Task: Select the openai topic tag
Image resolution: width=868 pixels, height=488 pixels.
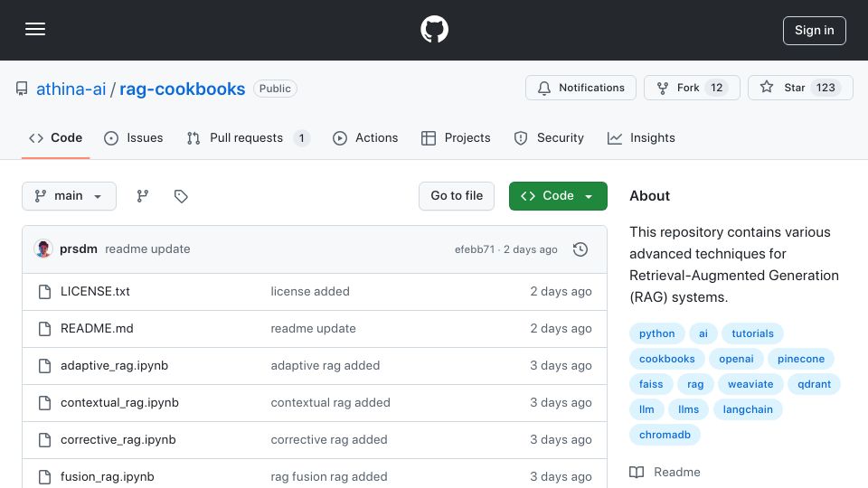Action: 736,359
